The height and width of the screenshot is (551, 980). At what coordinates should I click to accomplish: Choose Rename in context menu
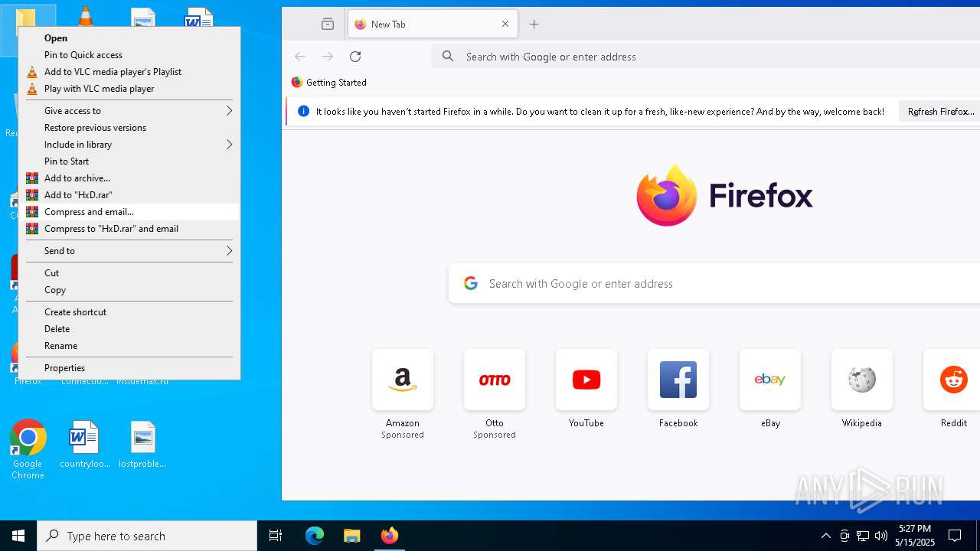129,346
